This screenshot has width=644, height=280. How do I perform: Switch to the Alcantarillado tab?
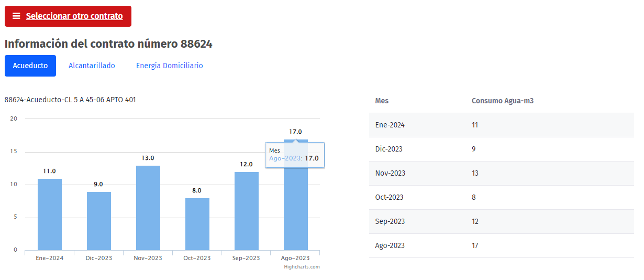point(92,66)
